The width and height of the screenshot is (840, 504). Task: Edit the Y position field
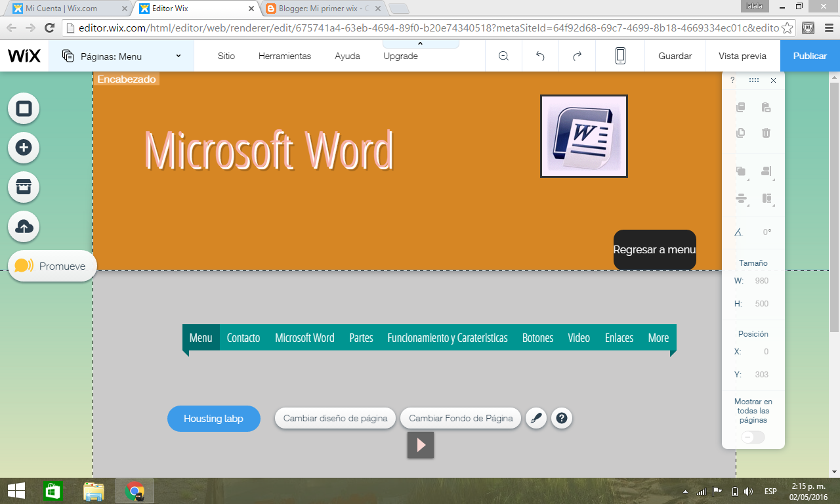point(761,375)
